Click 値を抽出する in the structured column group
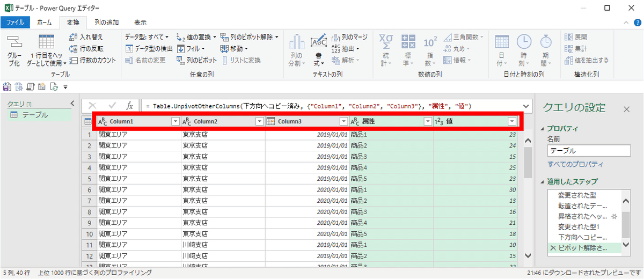The image size is (644, 279). [x=587, y=60]
